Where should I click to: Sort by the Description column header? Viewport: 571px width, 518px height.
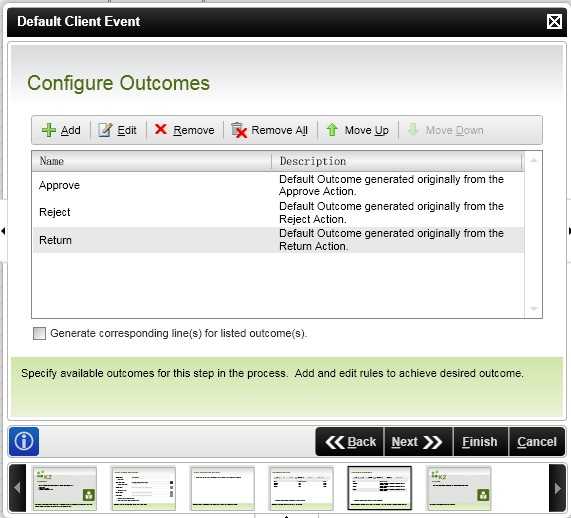pyautogui.click(x=397, y=161)
